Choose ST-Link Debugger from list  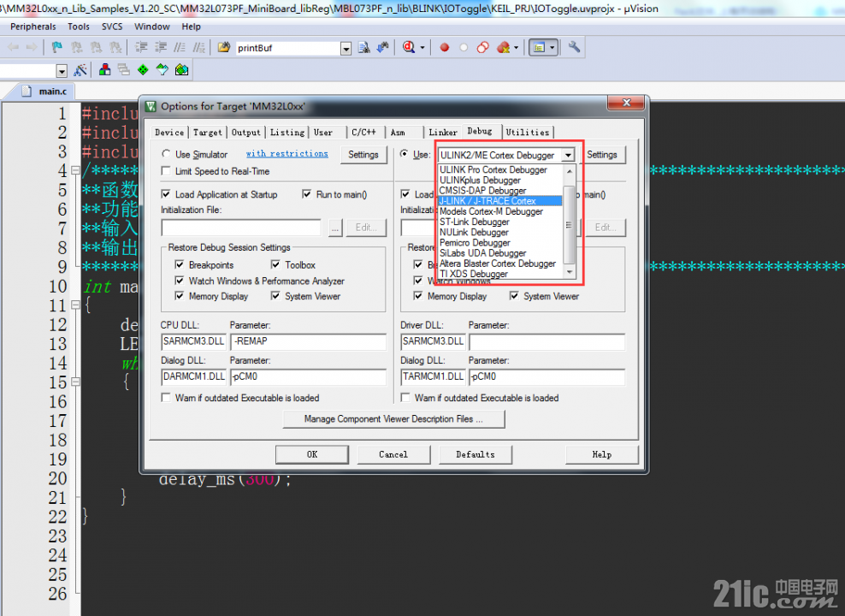[500, 222]
